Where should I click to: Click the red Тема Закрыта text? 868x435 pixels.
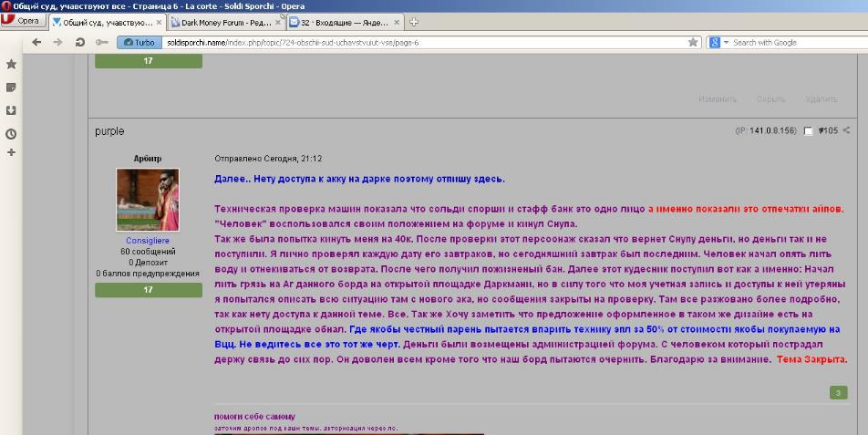click(x=811, y=359)
